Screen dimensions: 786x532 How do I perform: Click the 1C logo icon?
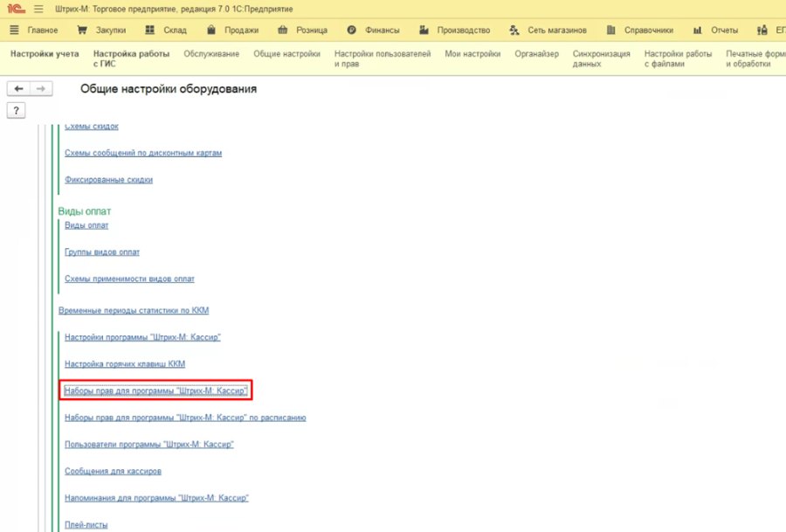point(16,9)
